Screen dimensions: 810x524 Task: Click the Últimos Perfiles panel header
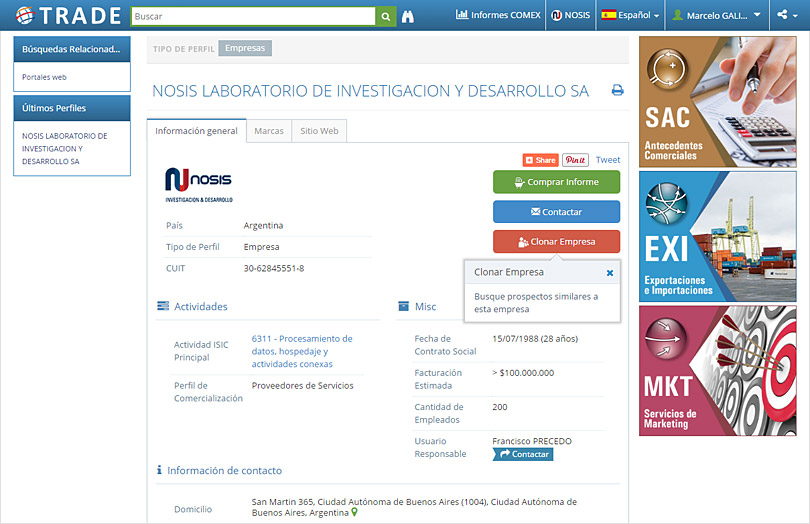click(72, 108)
